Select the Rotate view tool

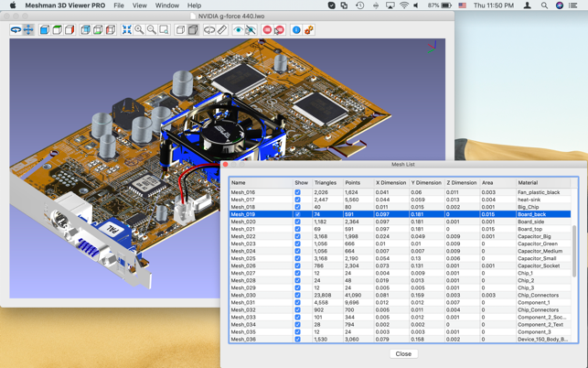16,30
